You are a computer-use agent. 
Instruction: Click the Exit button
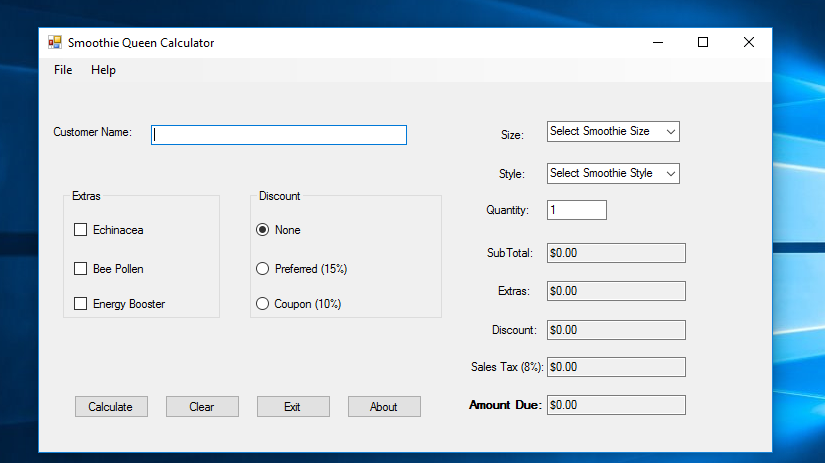[293, 407]
